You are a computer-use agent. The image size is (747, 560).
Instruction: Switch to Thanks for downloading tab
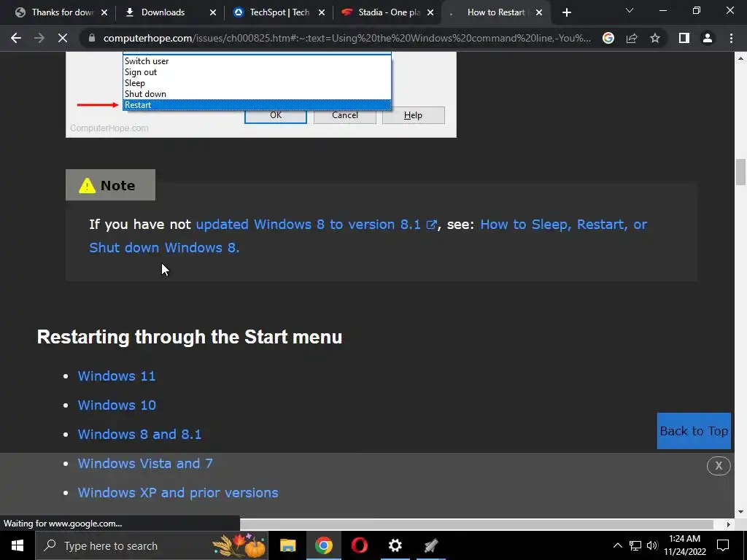click(x=62, y=12)
